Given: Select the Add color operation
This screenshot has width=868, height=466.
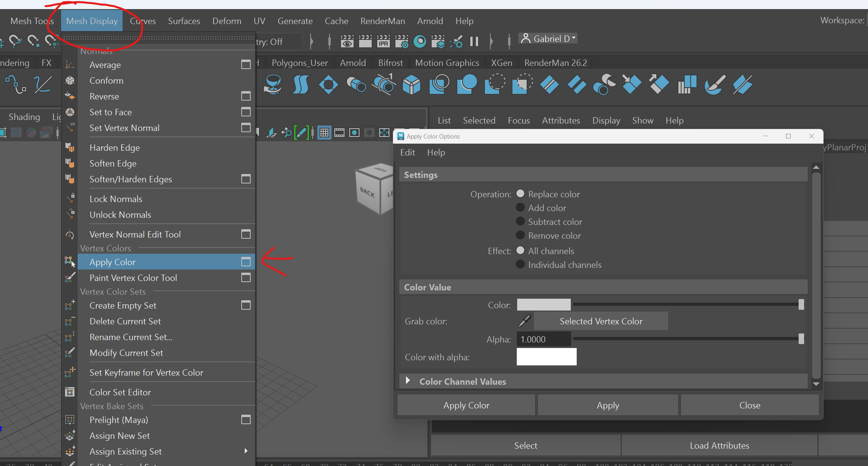Looking at the screenshot, I should click(x=520, y=208).
